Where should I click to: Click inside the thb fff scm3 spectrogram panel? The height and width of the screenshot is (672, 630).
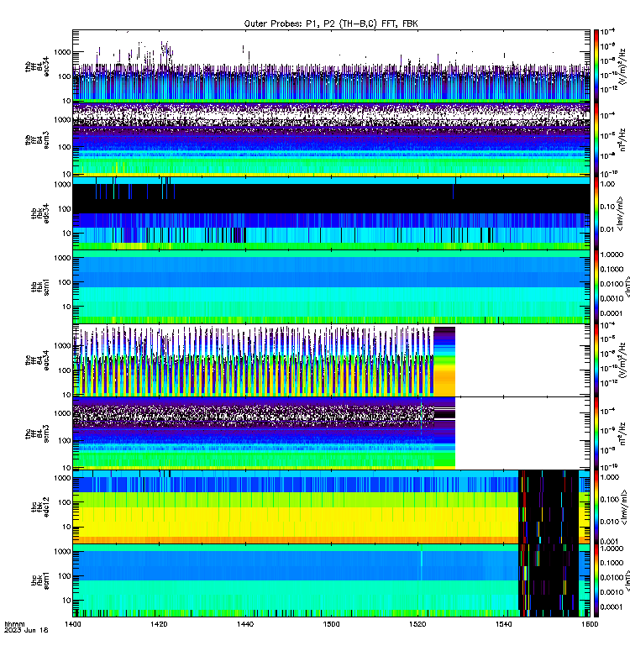pyautogui.click(x=331, y=139)
